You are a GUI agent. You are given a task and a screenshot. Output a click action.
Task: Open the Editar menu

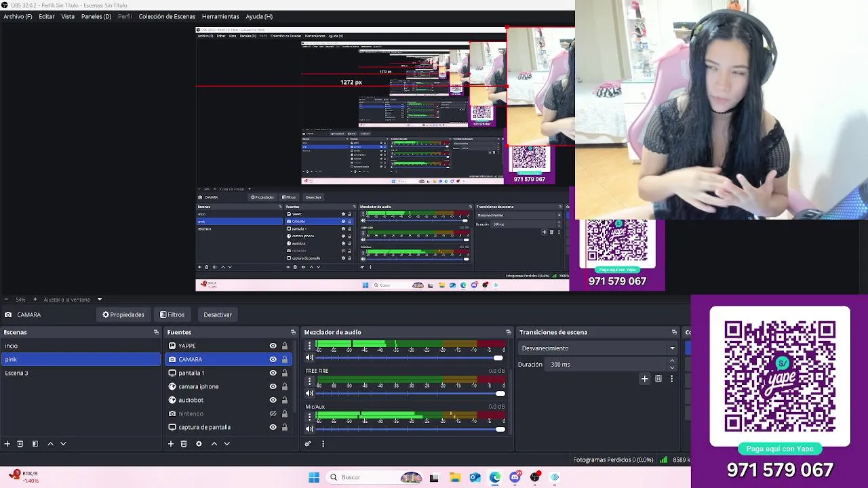[x=47, y=16]
